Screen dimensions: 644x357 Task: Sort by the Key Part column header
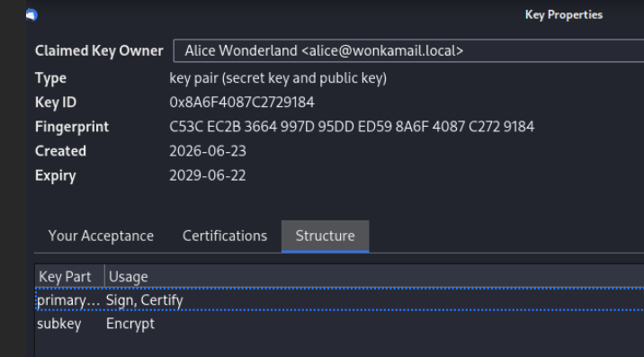69,276
